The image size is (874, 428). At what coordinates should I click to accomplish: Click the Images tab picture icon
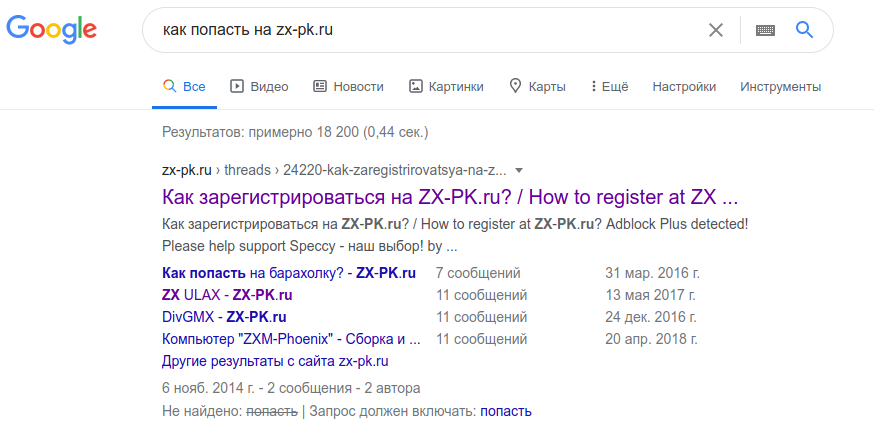click(x=415, y=86)
